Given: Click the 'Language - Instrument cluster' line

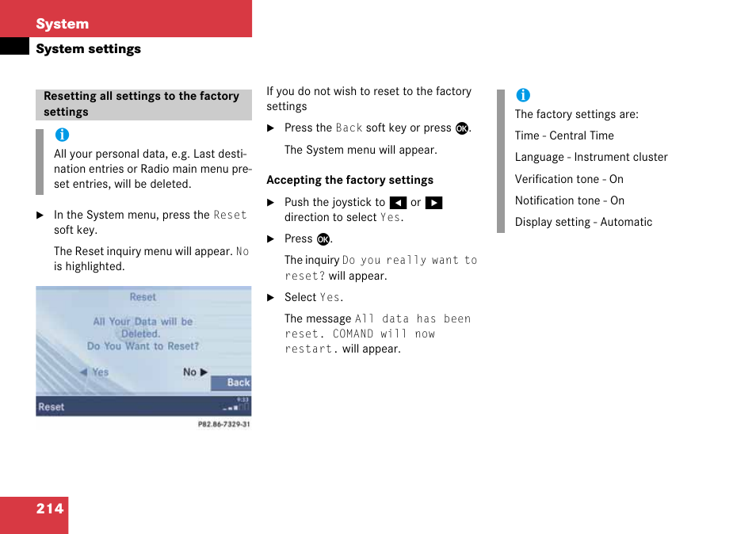Looking at the screenshot, I should click(x=591, y=158).
